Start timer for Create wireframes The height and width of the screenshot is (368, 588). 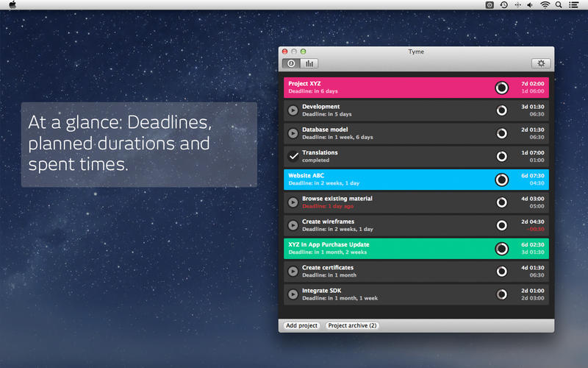coord(293,225)
